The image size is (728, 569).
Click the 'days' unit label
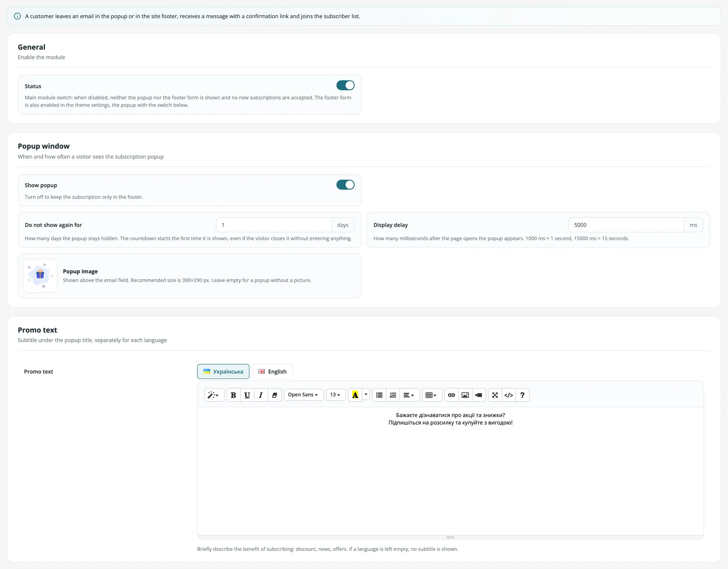pos(343,225)
